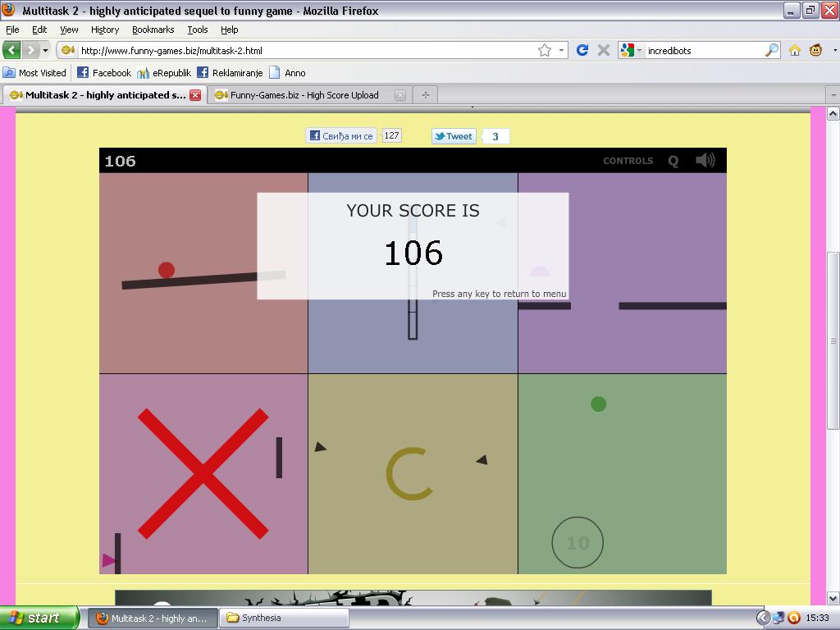
Task: Toggle game quality with the Q icon
Action: pyautogui.click(x=673, y=161)
